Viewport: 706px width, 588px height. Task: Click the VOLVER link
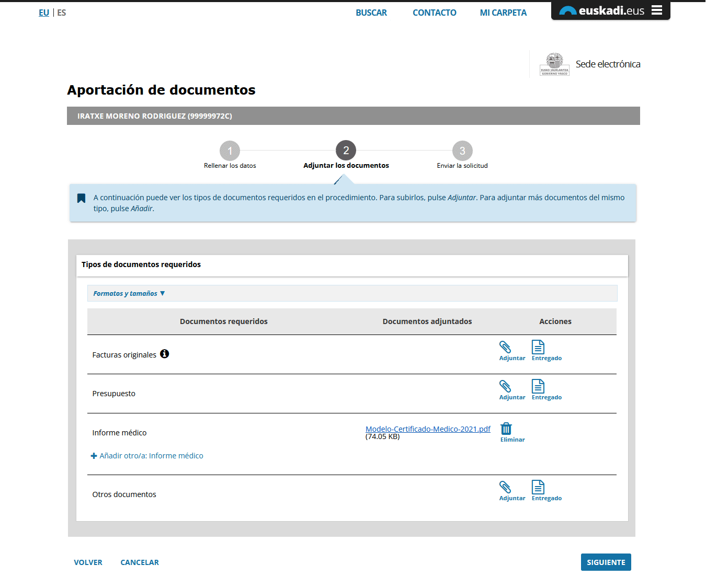88,562
